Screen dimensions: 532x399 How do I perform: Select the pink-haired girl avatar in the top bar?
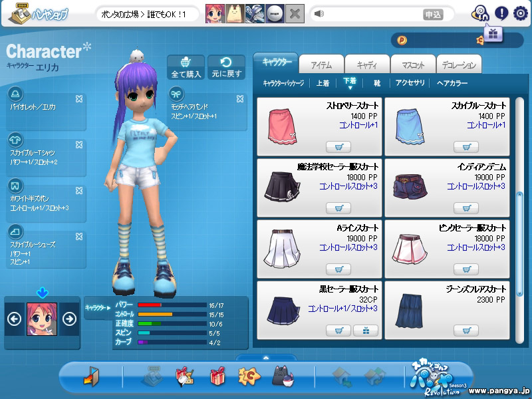pyautogui.click(x=215, y=13)
